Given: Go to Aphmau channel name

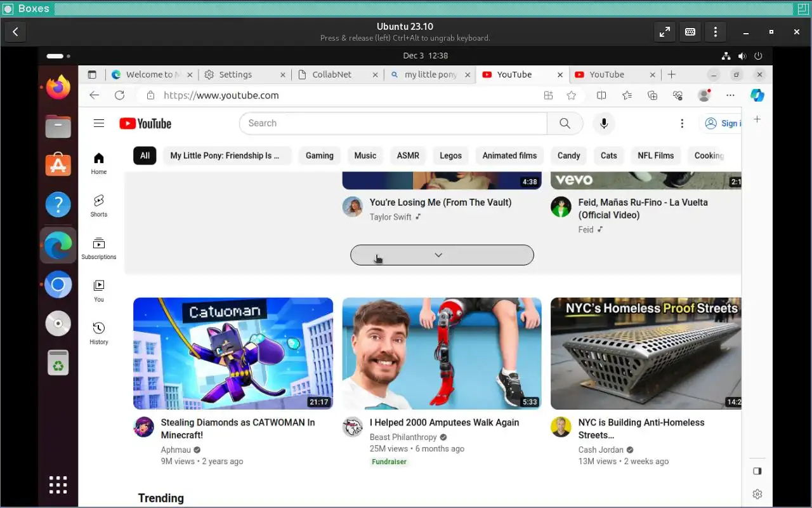Looking at the screenshot, I should coord(176,450).
